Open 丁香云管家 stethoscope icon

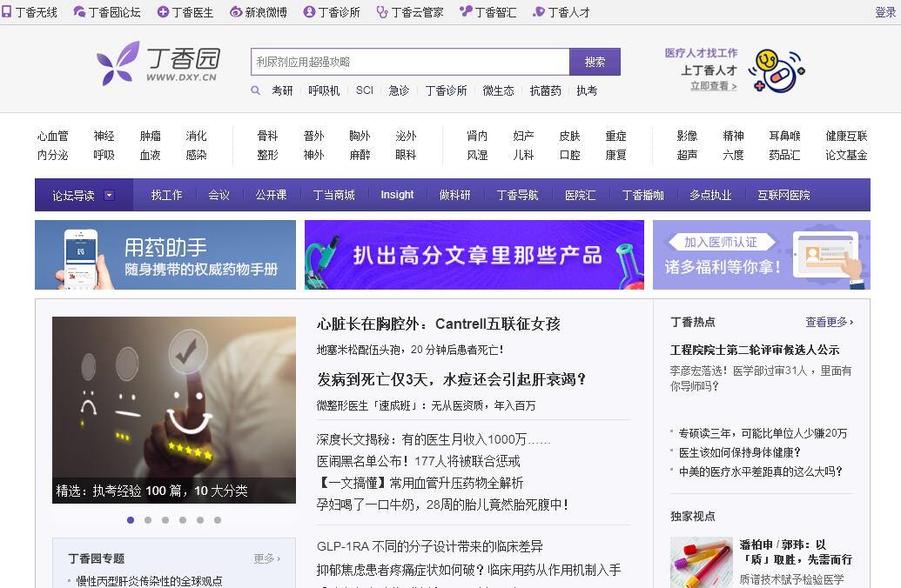pos(382,12)
